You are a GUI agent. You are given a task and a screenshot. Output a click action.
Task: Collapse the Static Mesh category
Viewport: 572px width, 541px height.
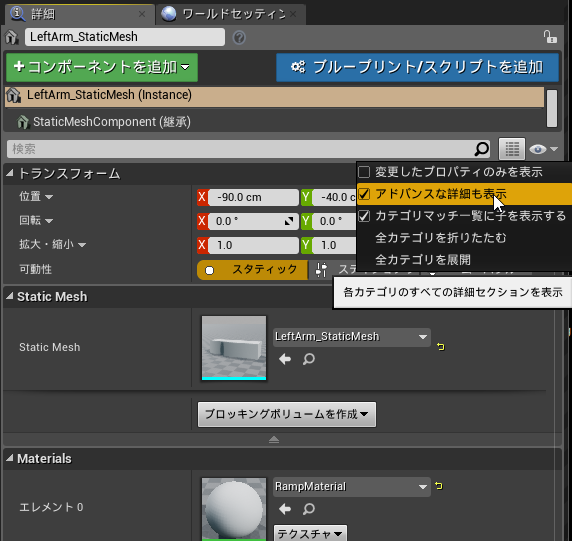tap(10, 296)
